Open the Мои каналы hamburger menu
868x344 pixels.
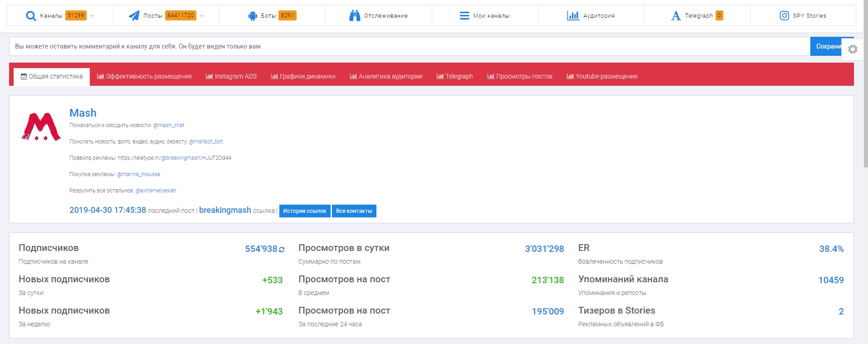coord(464,16)
